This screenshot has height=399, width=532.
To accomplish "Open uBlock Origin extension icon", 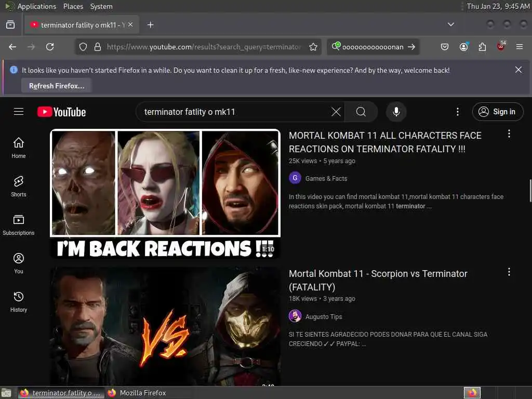I will (x=501, y=46).
